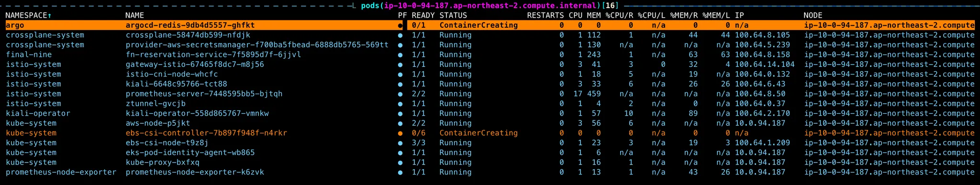The image size is (980, 185).
Task: Select the provider-aws-secretsmanager pod row
Action: coord(490,45)
